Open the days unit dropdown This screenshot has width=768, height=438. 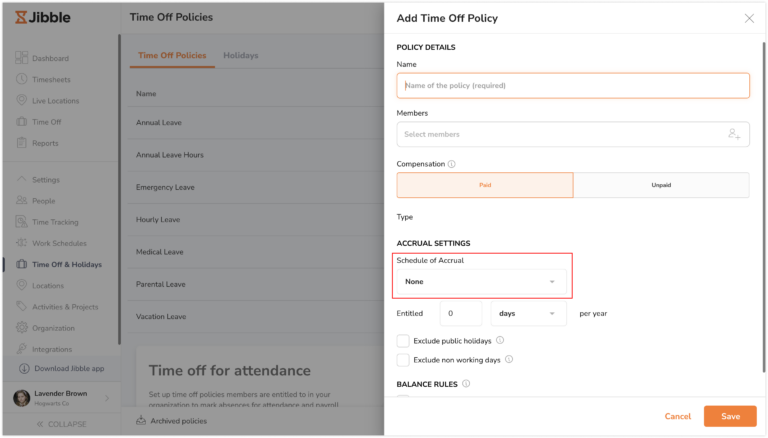click(x=528, y=314)
